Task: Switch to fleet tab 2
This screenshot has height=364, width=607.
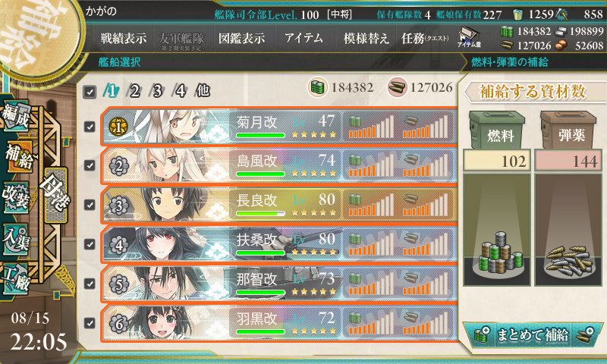Action: 134,91
